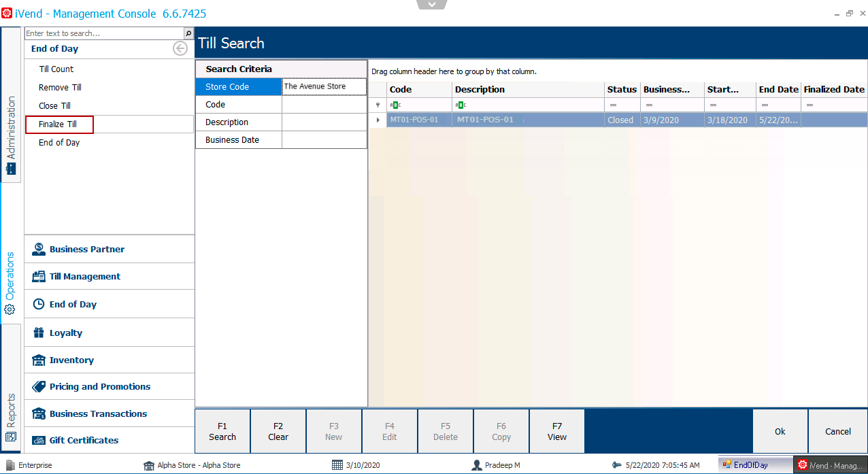Viewport: 868px width, 474px height.
Task: Click the Loyalty gift icon
Action: 38,333
